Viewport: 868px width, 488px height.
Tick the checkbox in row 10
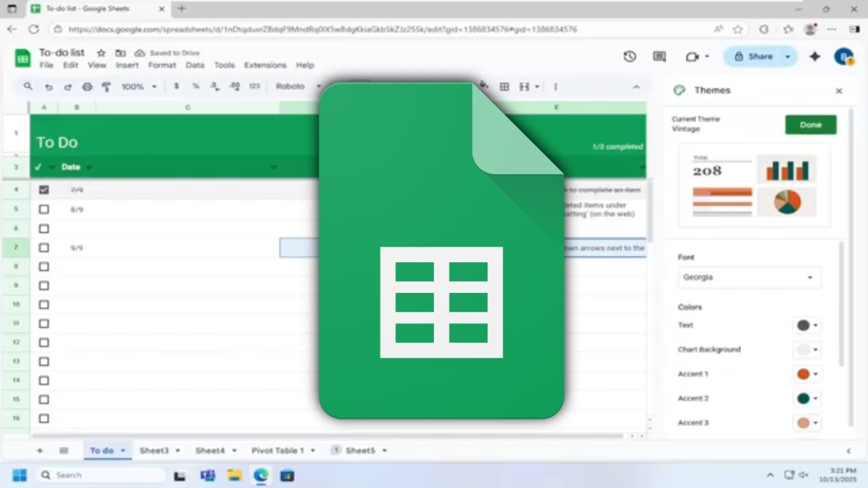44,304
